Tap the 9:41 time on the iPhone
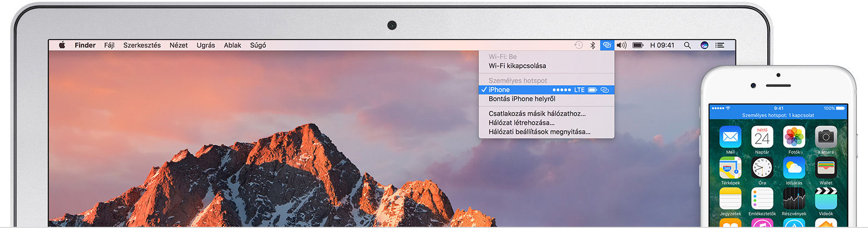 [x=778, y=108]
